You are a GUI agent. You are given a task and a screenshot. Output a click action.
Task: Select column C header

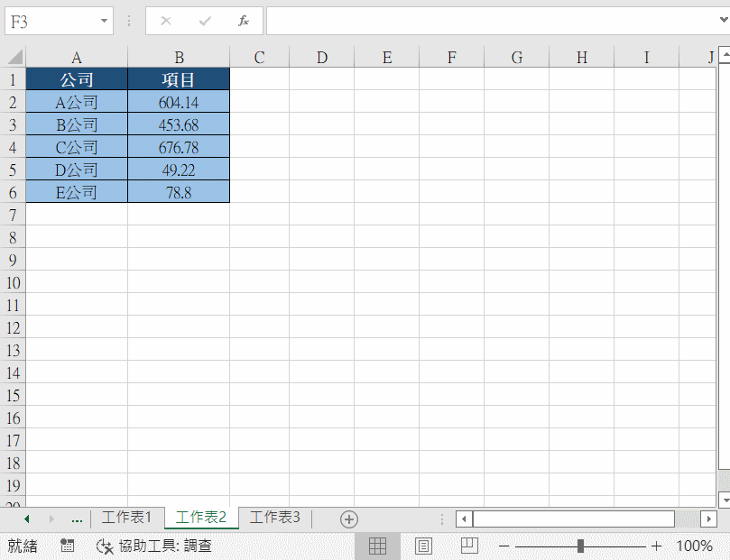(x=259, y=57)
